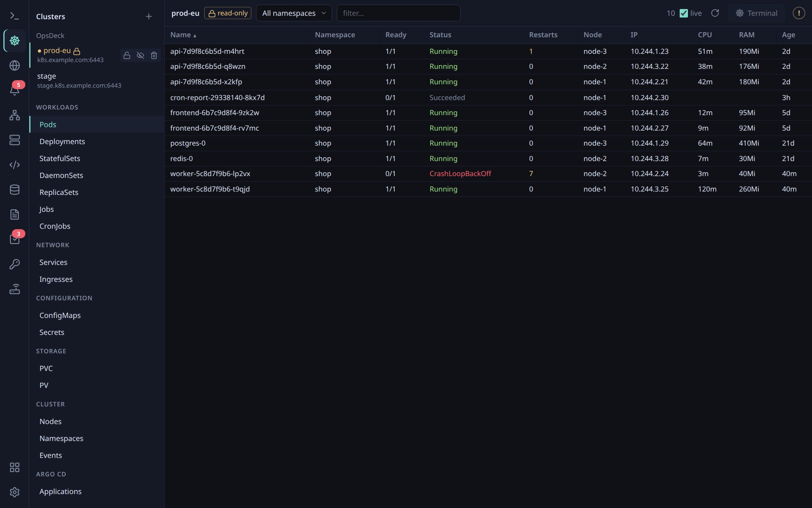Open Deployments in the sidebar
This screenshot has height=508, width=812.
click(x=97, y=141)
